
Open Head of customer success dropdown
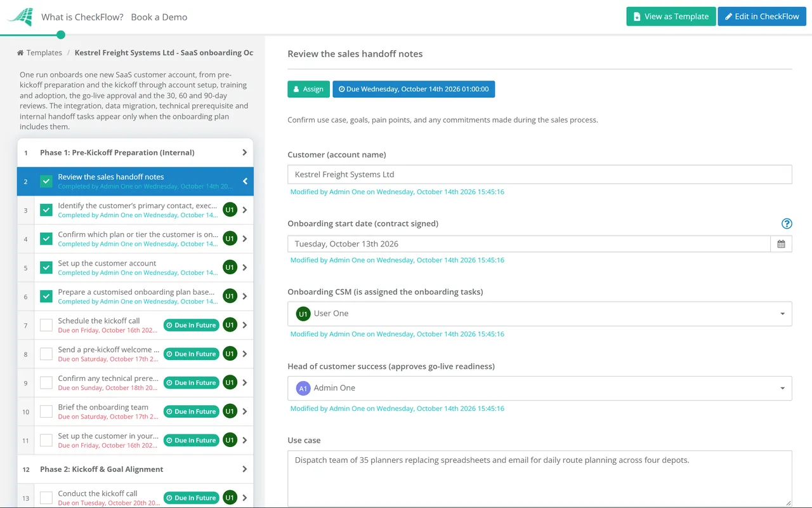539,388
